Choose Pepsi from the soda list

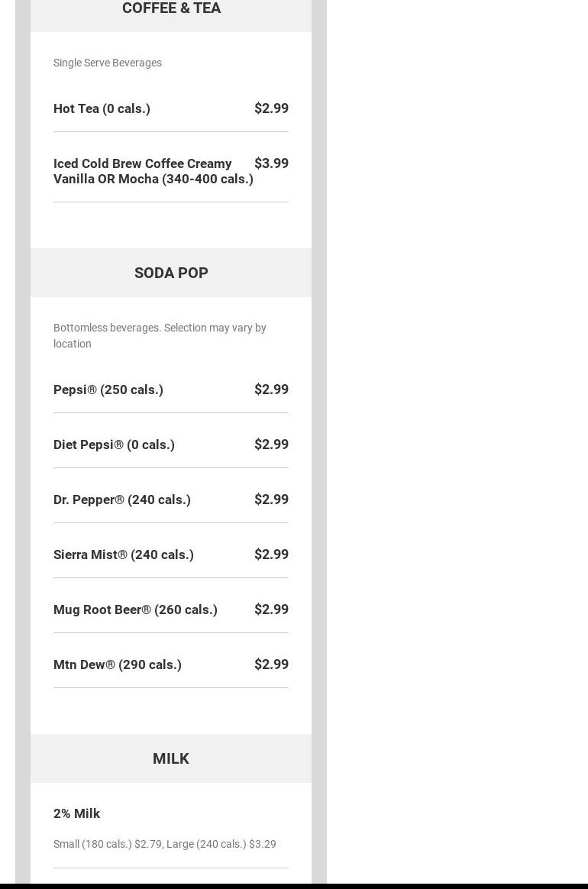(108, 390)
